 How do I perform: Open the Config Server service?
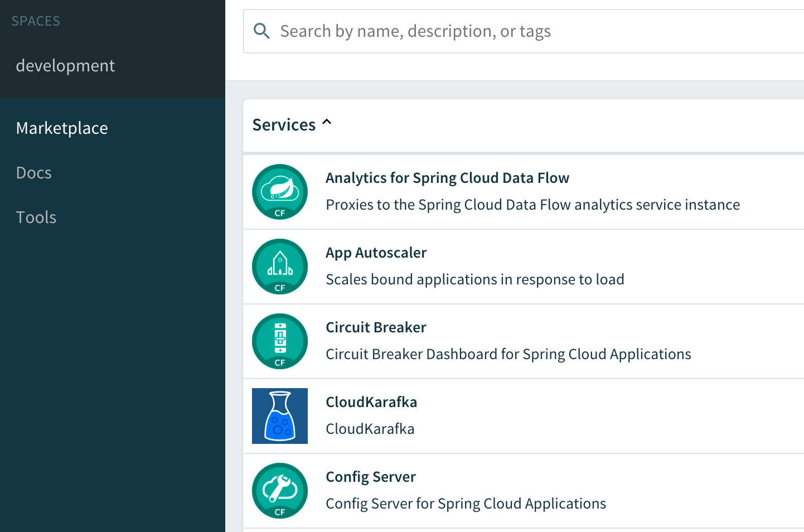[370, 476]
